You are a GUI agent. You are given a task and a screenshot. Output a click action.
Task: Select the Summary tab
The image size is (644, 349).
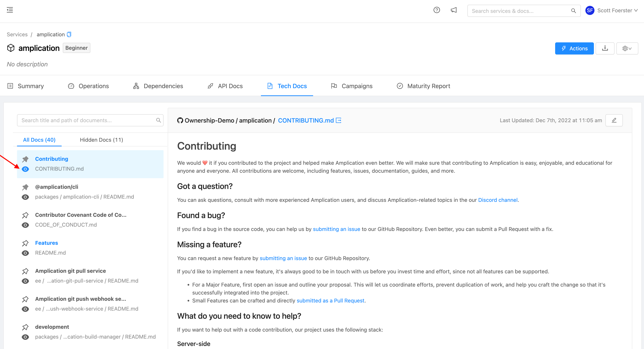(x=30, y=86)
